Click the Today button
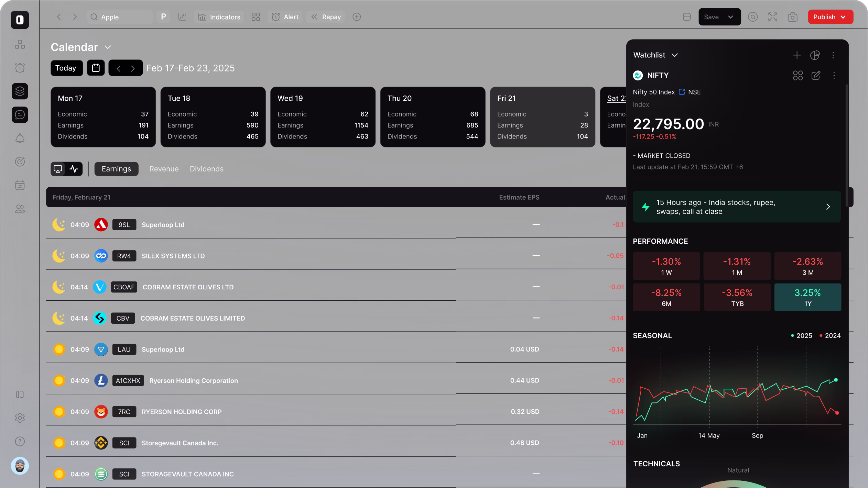 click(x=66, y=68)
